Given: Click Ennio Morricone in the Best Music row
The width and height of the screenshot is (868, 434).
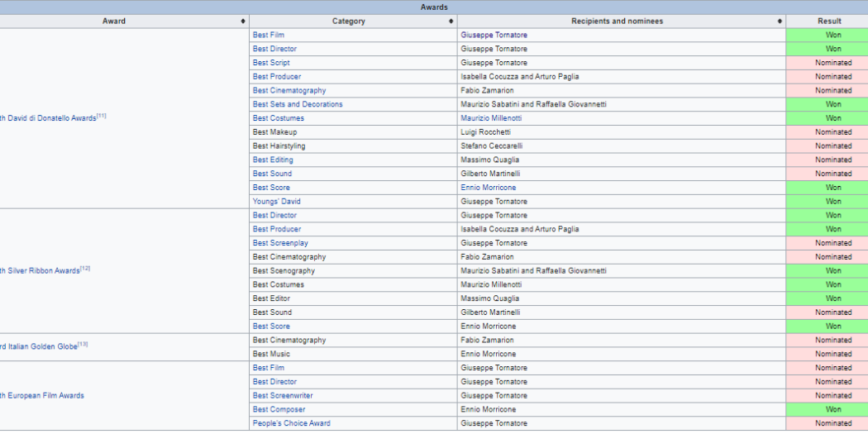Looking at the screenshot, I should point(489,355).
